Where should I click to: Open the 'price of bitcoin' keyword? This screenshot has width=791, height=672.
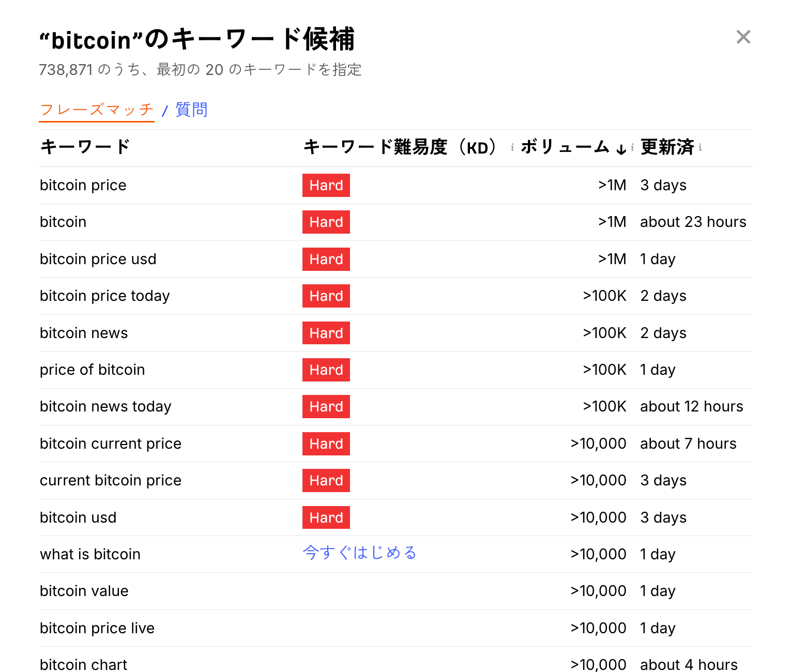93,370
